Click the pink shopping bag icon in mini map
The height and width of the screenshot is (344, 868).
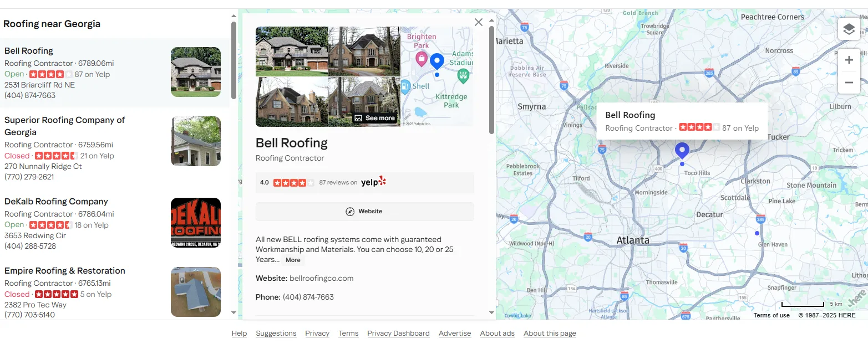click(x=422, y=58)
